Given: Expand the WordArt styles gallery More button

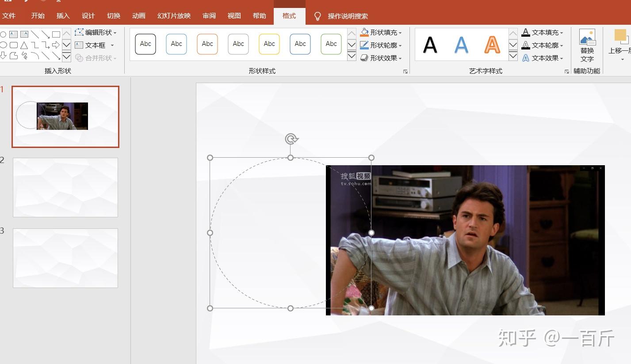Looking at the screenshot, I should point(513,56).
